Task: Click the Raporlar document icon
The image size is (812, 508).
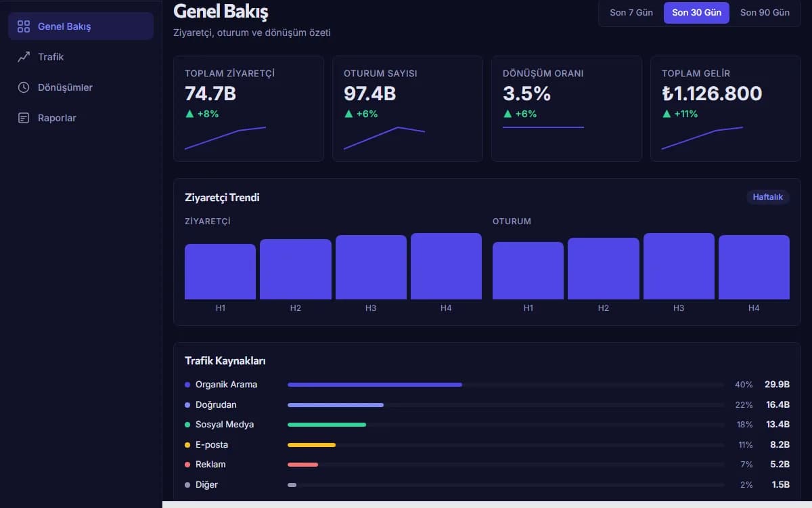Action: [24, 118]
